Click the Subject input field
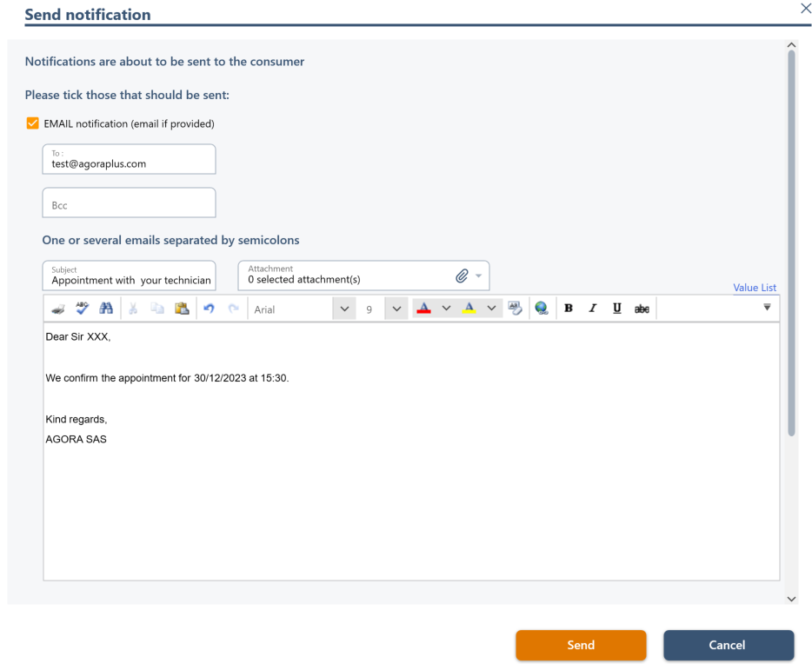This screenshot has width=812, height=664. click(x=129, y=276)
